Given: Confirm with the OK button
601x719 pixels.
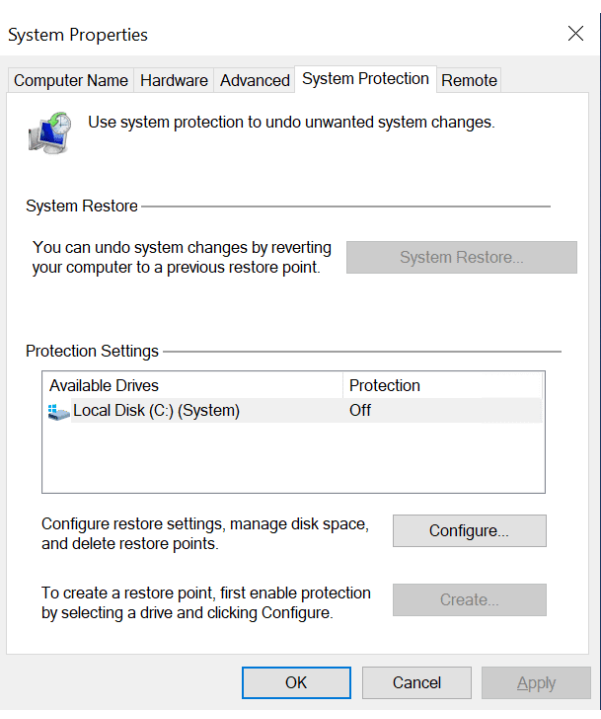Looking at the screenshot, I should (296, 683).
